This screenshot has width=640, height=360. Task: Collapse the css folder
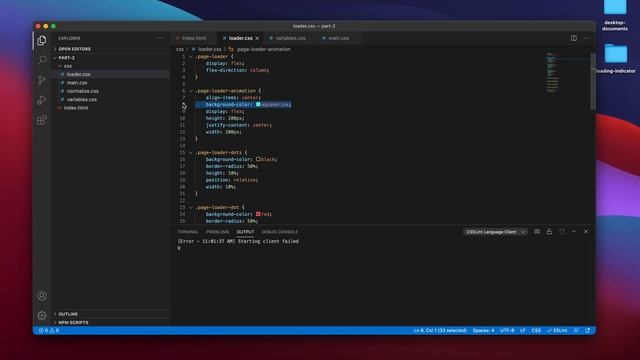(67, 66)
